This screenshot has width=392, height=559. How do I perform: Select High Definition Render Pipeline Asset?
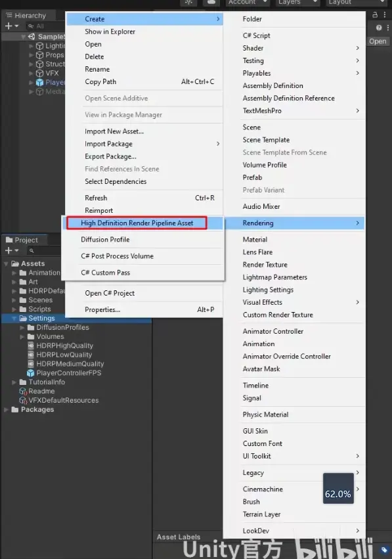coord(137,223)
